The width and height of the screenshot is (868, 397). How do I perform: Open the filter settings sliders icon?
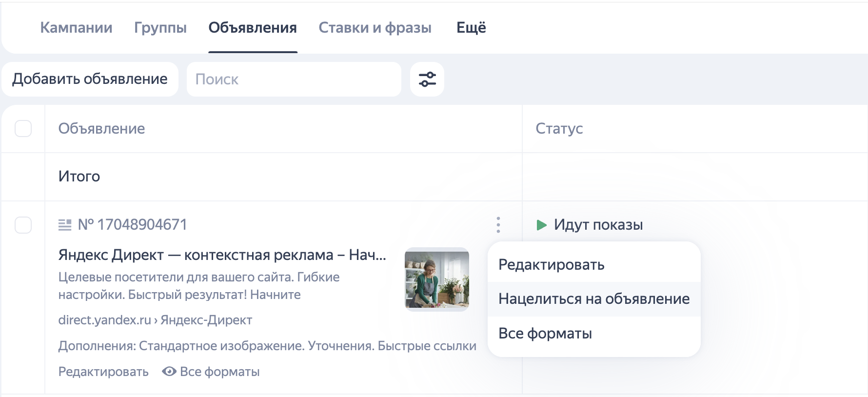tap(427, 79)
